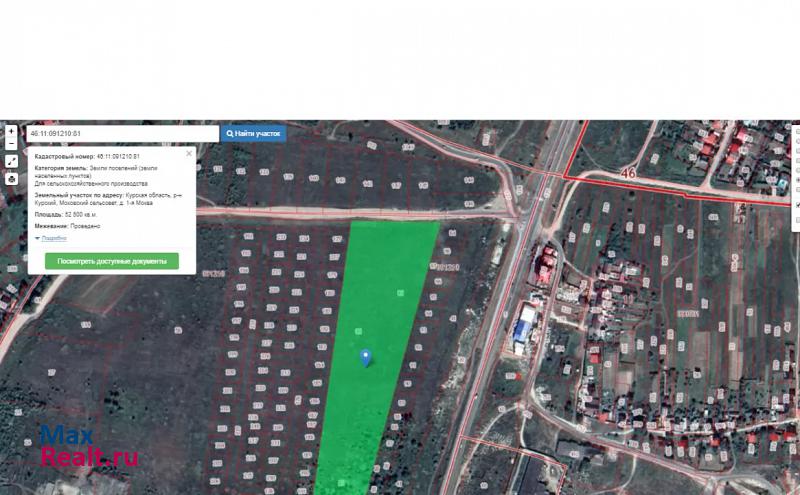The width and height of the screenshot is (800, 495).
Task: Click the arrow next to "Подробно"
Action: click(37, 239)
